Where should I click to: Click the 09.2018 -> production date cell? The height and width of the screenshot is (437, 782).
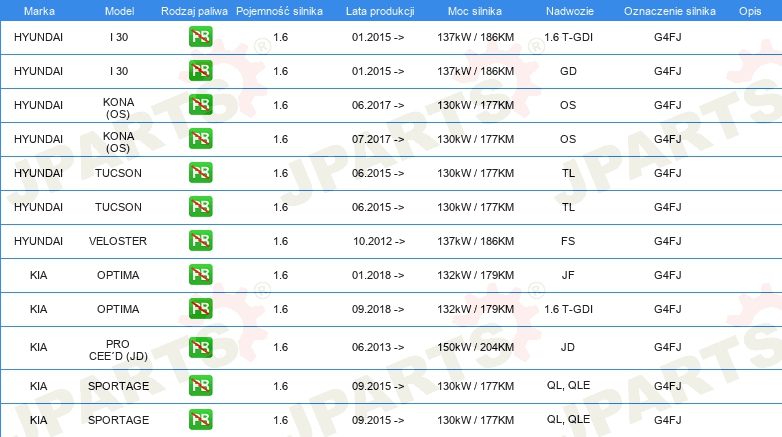pos(378,309)
